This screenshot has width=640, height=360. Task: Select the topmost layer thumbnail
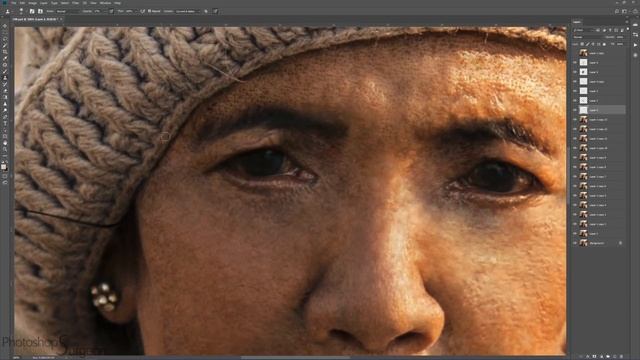coord(584,53)
